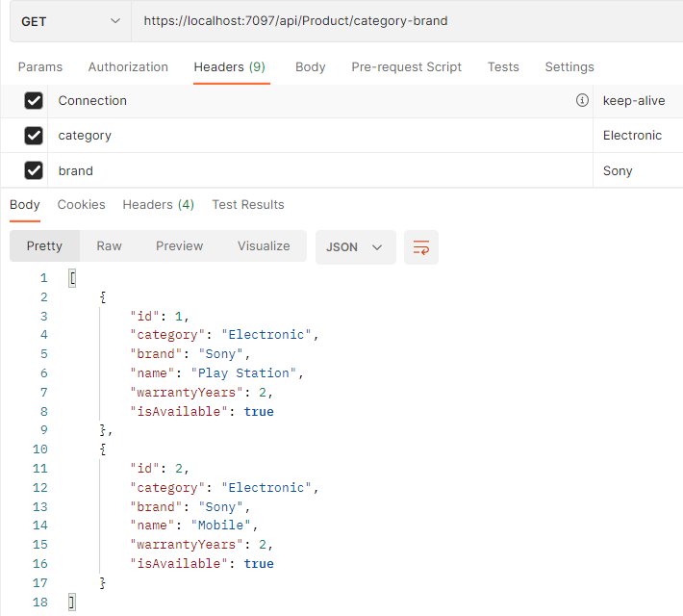Screen dimensions: 683x616
Task: Show response Headers (4) tab
Action: tap(158, 204)
